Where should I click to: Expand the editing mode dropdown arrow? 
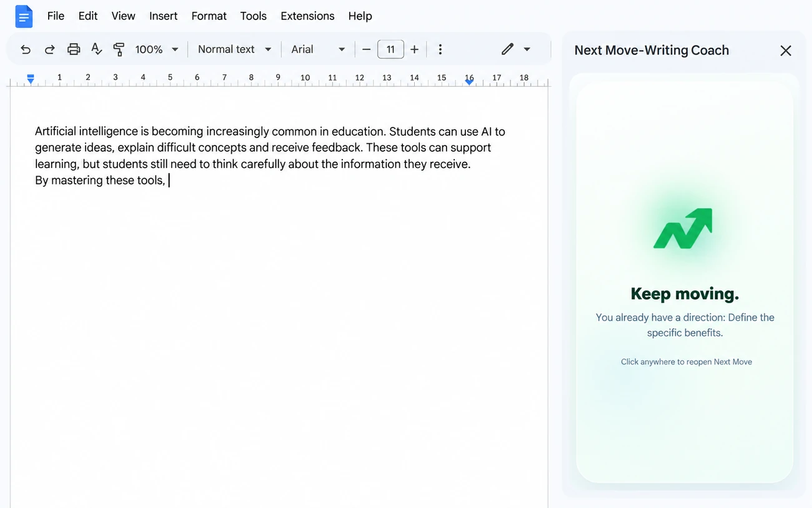pyautogui.click(x=527, y=49)
